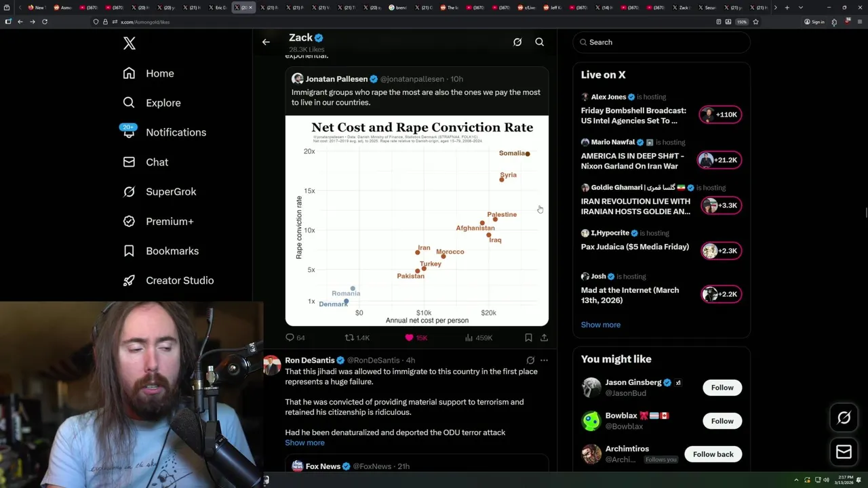Click the Creator Studio rocket icon

[129, 281]
